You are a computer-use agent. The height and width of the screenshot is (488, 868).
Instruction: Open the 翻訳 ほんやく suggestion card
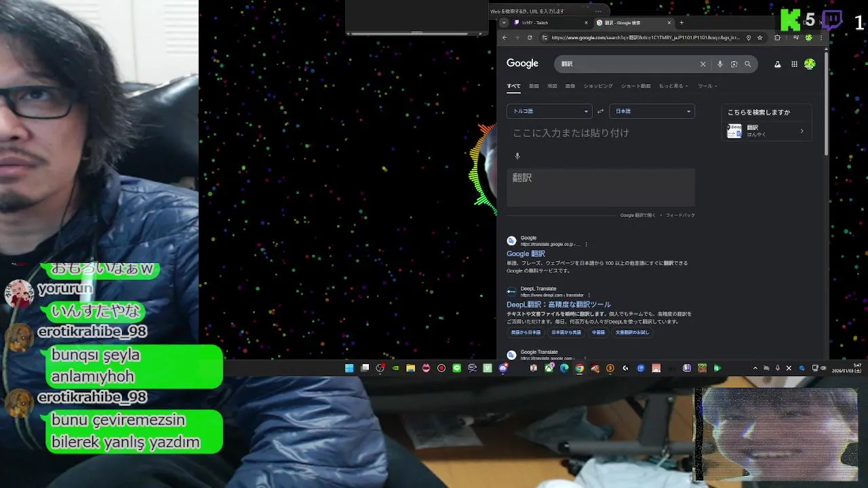pyautogui.click(x=766, y=131)
